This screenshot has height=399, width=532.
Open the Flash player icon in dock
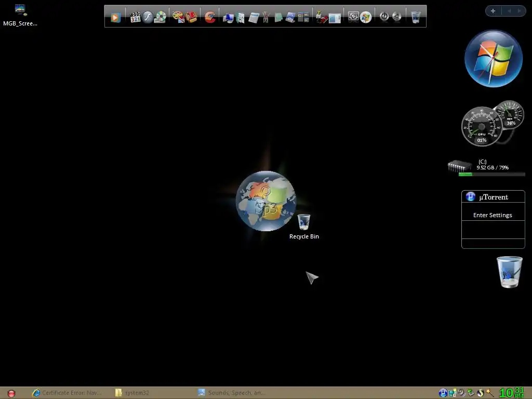coord(148,17)
